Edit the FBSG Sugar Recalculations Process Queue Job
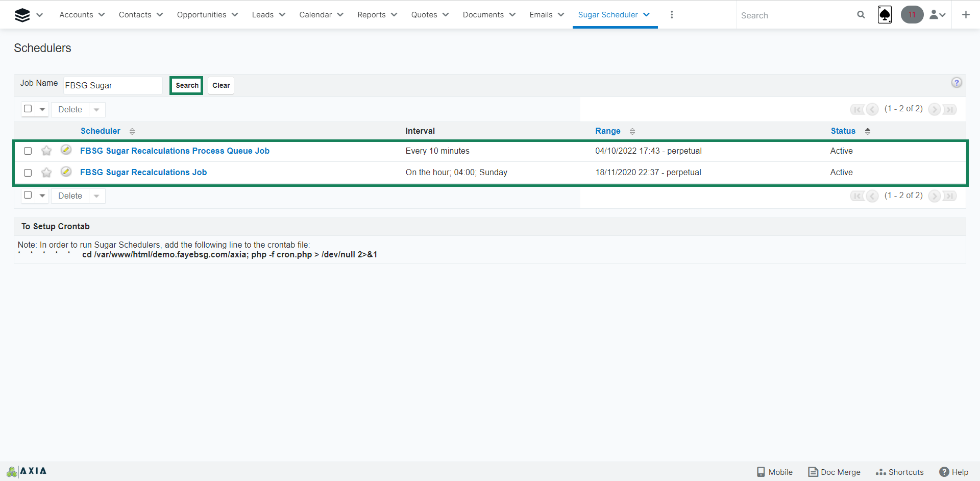The height and width of the screenshot is (481, 980). tap(66, 150)
